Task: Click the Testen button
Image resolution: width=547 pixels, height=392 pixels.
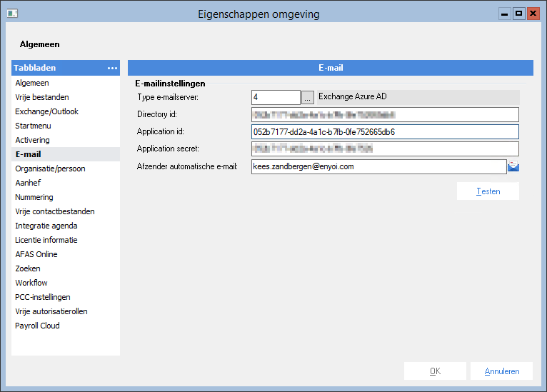Action: 488,191
